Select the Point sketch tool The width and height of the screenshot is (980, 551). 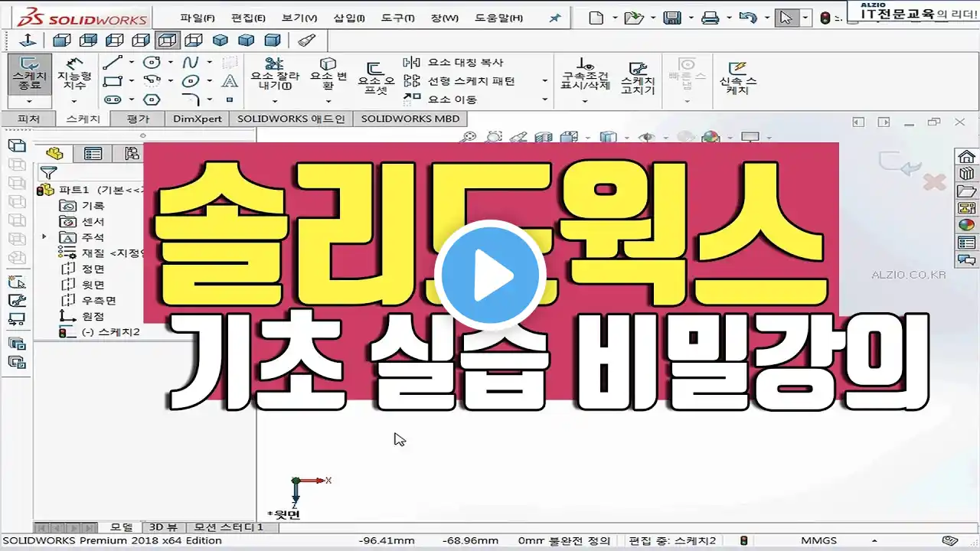click(230, 99)
